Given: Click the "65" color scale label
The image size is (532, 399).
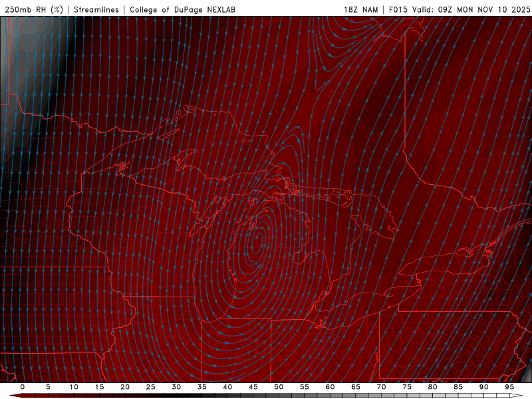Looking at the screenshot, I should [x=356, y=387].
